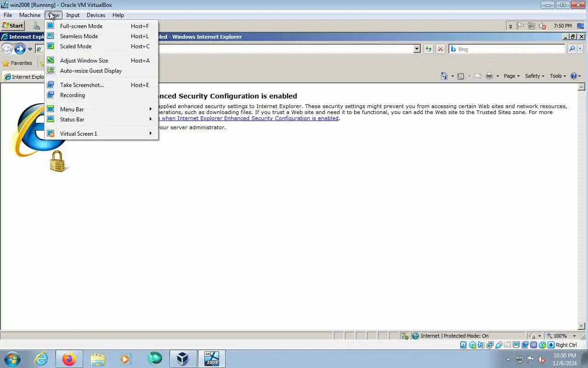Click the RSS feeds icon
Viewport: 588px width, 368px height.
coord(460,76)
